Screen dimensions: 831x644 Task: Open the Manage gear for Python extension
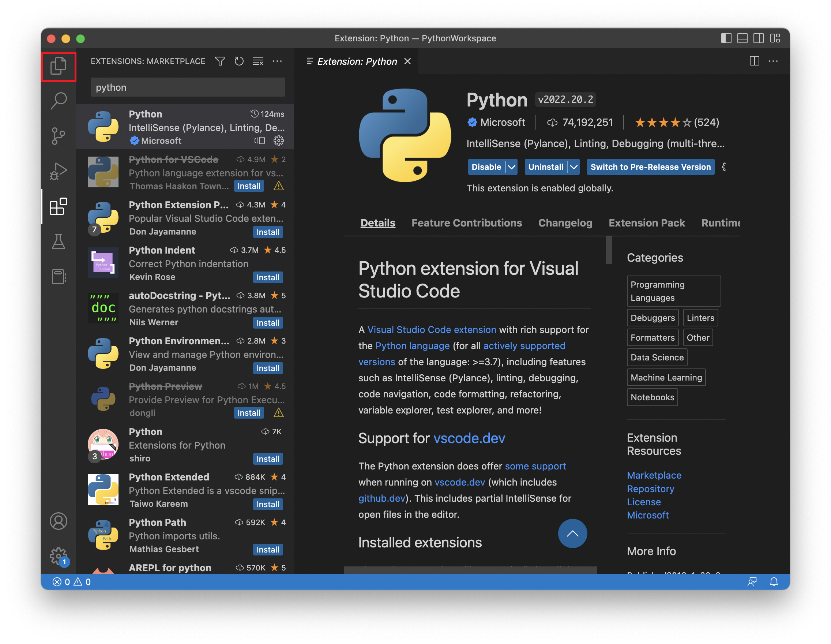click(x=278, y=141)
